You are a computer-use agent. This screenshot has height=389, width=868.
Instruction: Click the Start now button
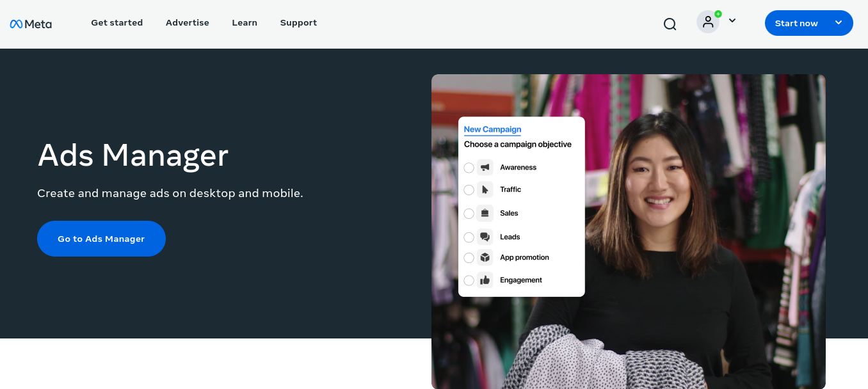(x=808, y=23)
